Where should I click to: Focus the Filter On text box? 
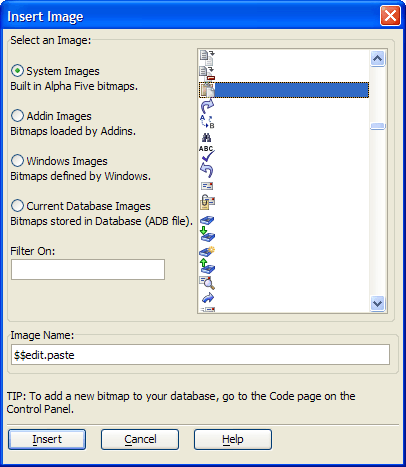(x=88, y=269)
